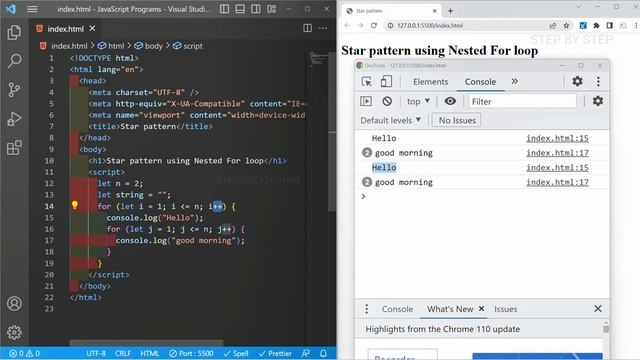The width and height of the screenshot is (640, 360).
Task: Switch to the Issues drawer tab
Action: pyautogui.click(x=505, y=309)
